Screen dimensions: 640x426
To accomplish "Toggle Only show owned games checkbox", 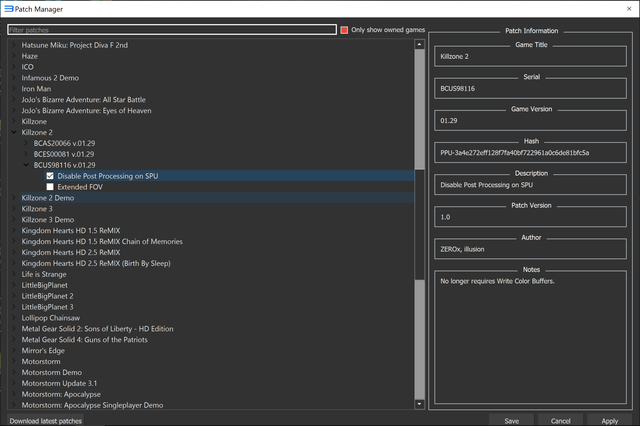I will click(344, 30).
